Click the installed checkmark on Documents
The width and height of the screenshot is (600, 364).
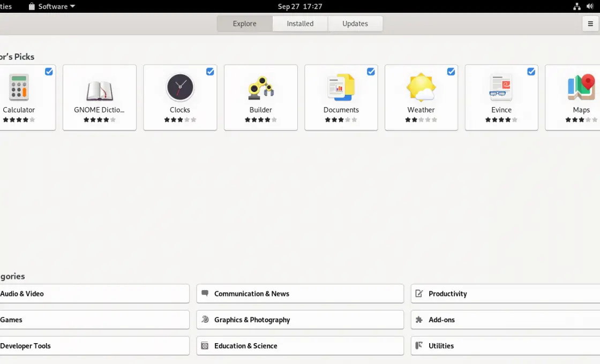371,72
